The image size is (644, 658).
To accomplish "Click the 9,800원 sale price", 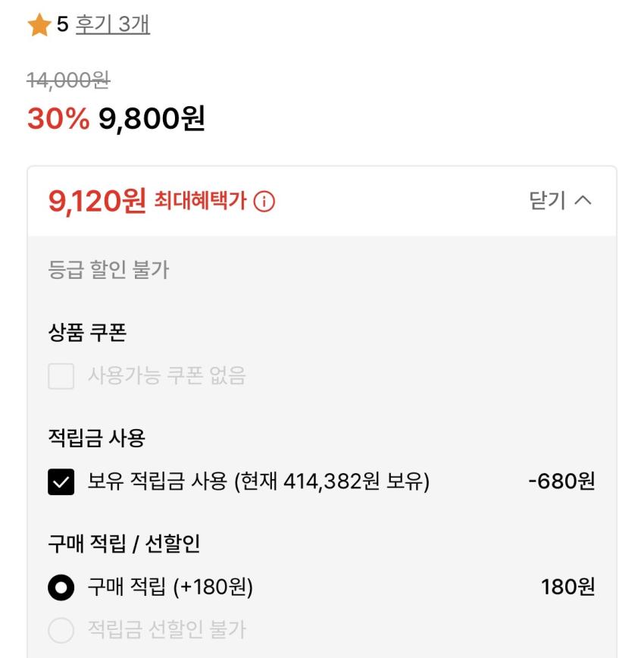I will coord(152,117).
